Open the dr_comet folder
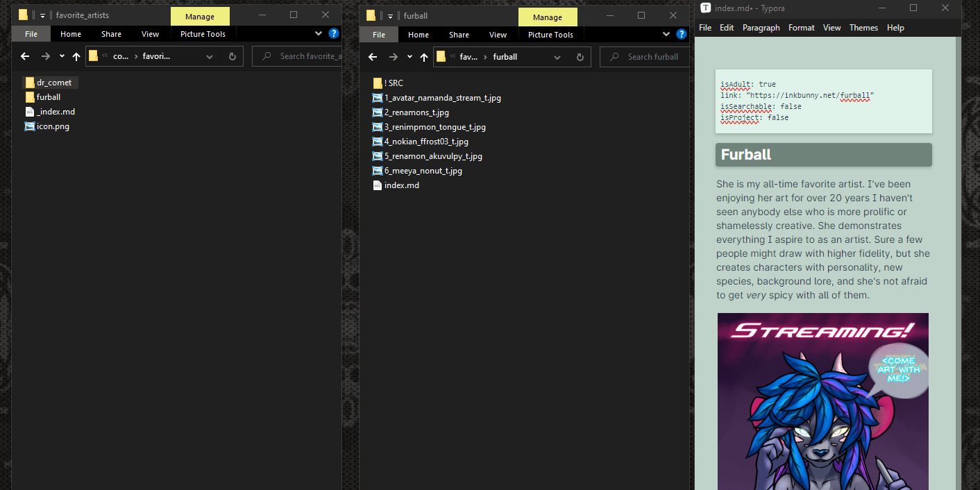The width and height of the screenshot is (980, 490). point(53,83)
